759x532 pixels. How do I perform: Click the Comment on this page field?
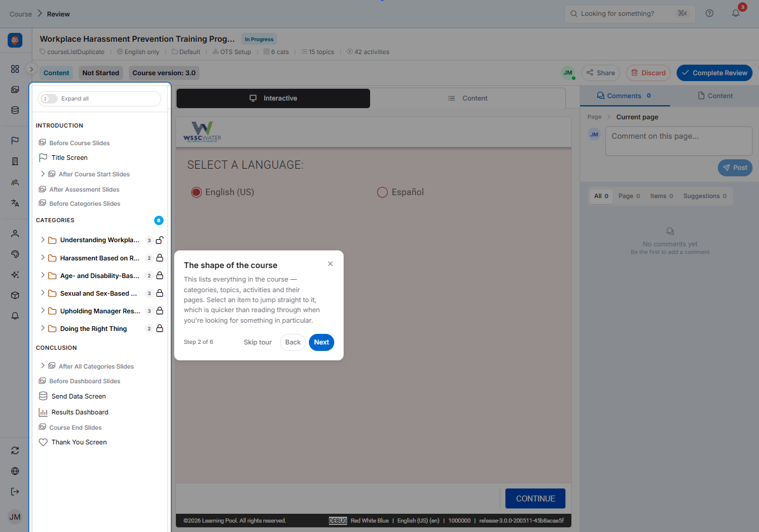[x=679, y=141]
